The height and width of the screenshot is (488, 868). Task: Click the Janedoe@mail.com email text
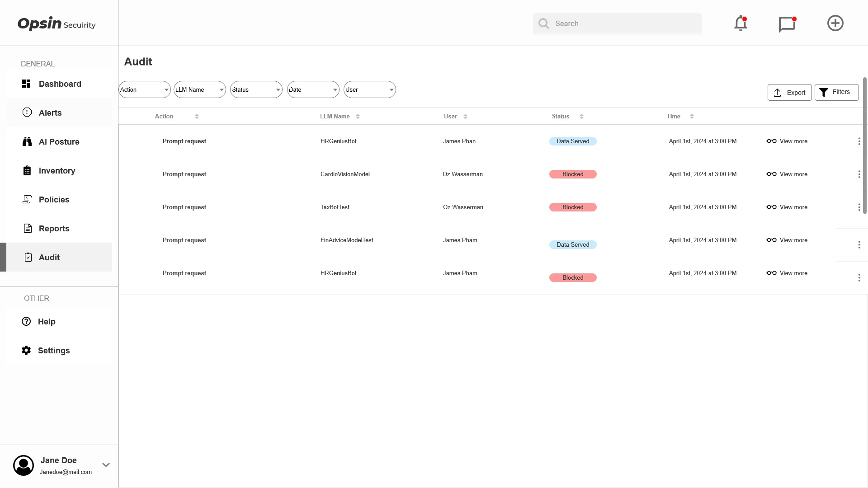[66, 472]
